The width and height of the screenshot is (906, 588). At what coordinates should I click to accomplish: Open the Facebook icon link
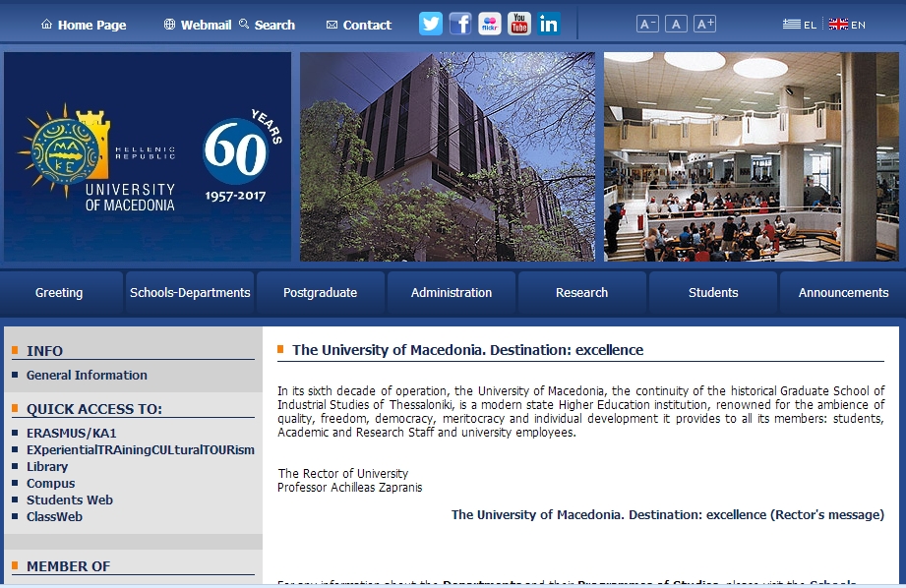pos(460,24)
